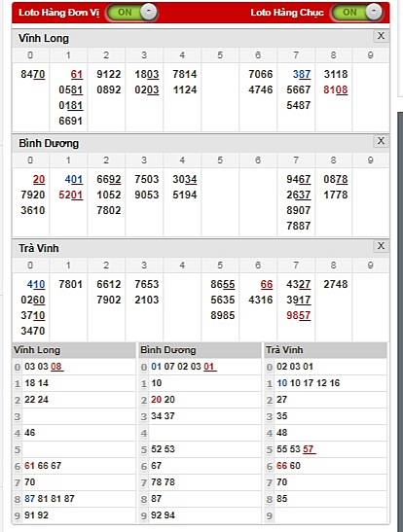Toggle the Loto Hàng Đơn Vị switch

click(x=131, y=13)
